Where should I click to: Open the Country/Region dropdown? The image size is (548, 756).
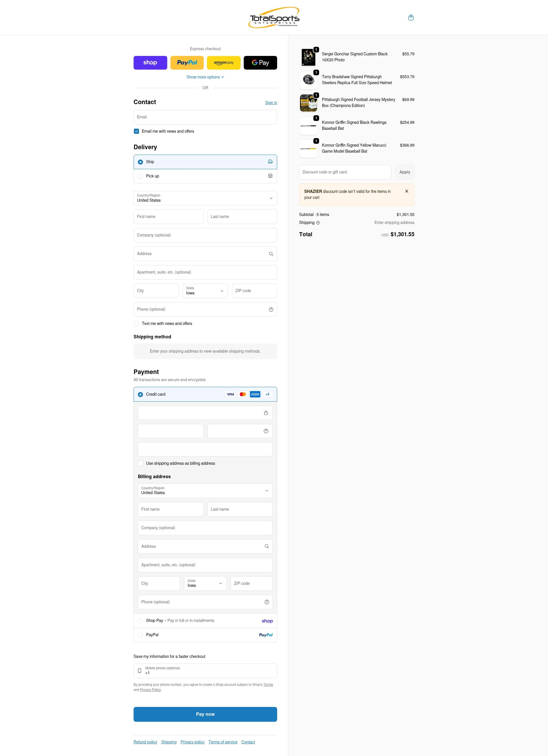[x=205, y=198]
